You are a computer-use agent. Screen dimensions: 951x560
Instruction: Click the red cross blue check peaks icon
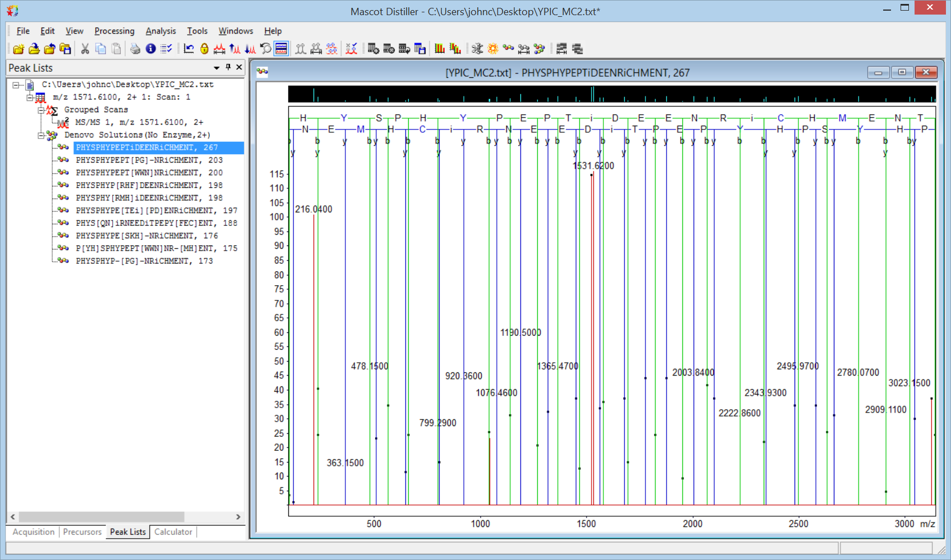pyautogui.click(x=352, y=49)
